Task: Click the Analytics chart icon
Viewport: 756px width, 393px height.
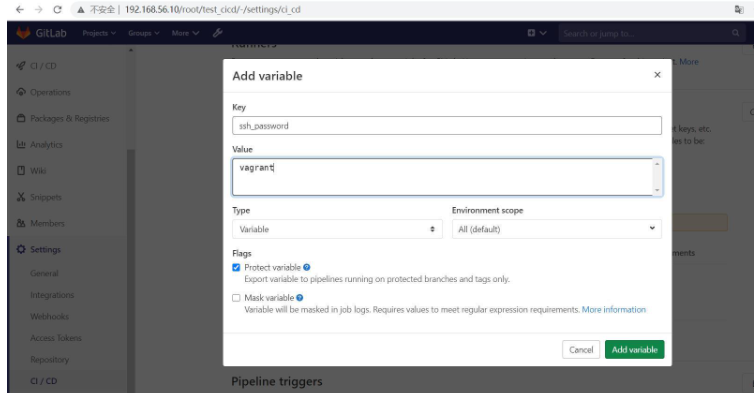Action: click(x=21, y=144)
